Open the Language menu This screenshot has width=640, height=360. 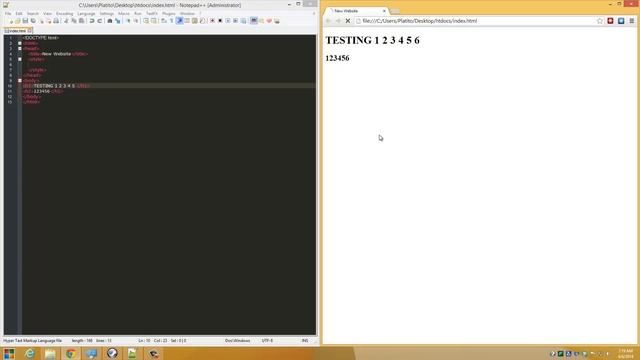tap(86, 13)
